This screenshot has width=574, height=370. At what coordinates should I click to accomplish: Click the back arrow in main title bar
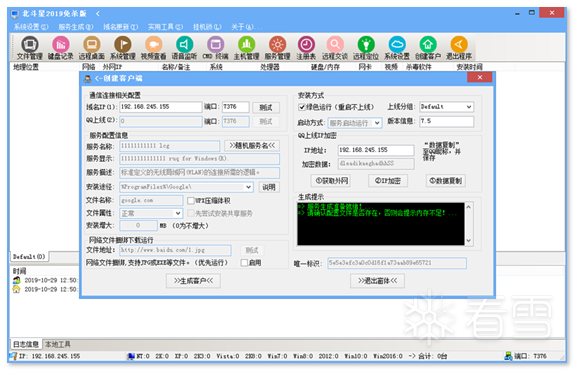click(98, 14)
